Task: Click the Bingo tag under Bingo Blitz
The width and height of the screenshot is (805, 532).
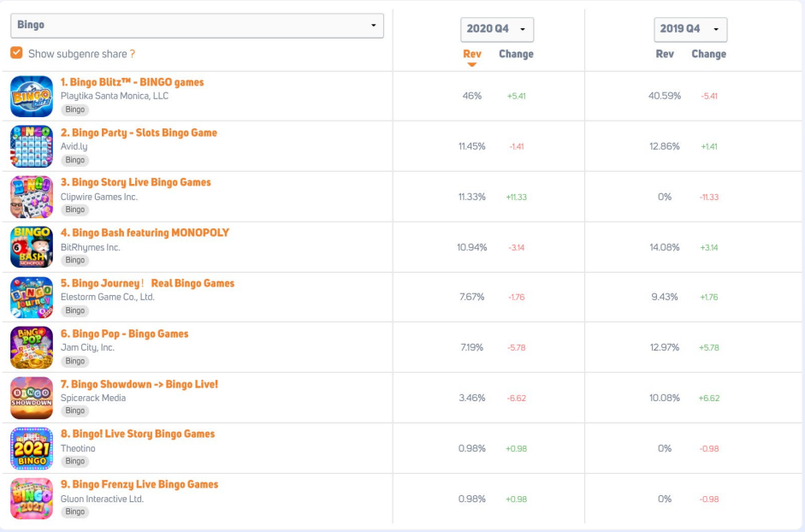Action: point(75,109)
